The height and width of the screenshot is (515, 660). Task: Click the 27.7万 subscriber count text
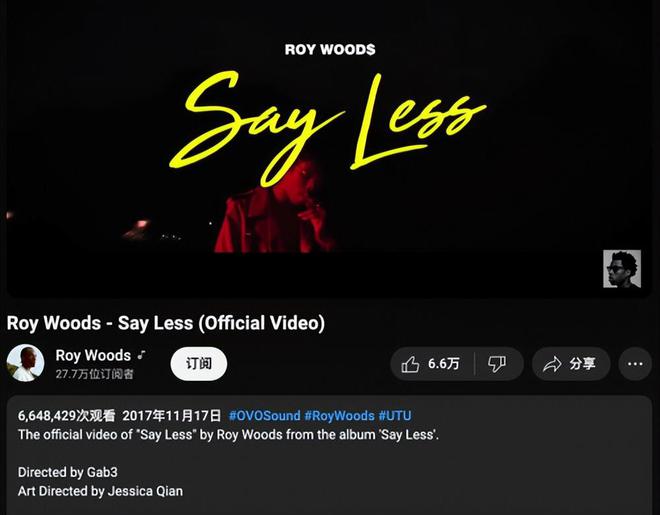click(x=95, y=374)
